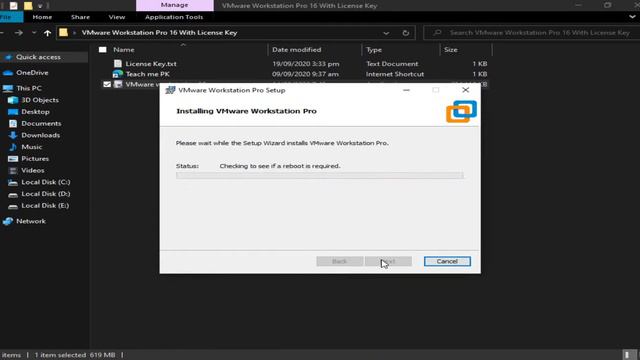Open 3D Objects folder in sidebar

(40, 100)
